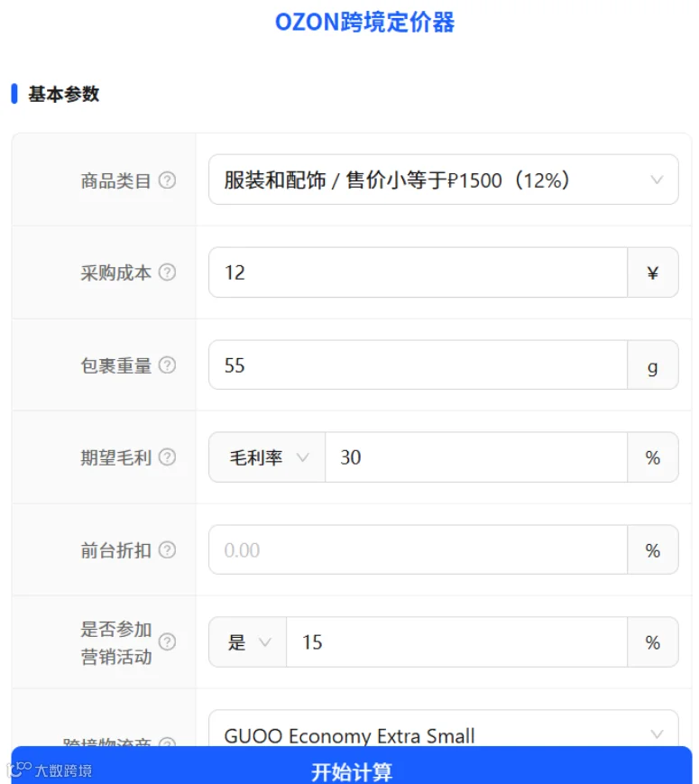699x784 pixels.
Task: Click the 采购成本 input showing 12
Action: point(418,272)
